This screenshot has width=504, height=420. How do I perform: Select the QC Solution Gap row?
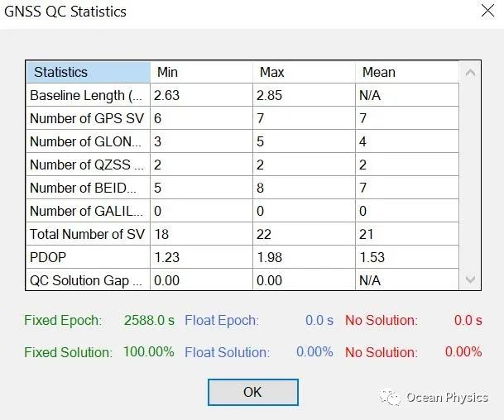point(88,280)
